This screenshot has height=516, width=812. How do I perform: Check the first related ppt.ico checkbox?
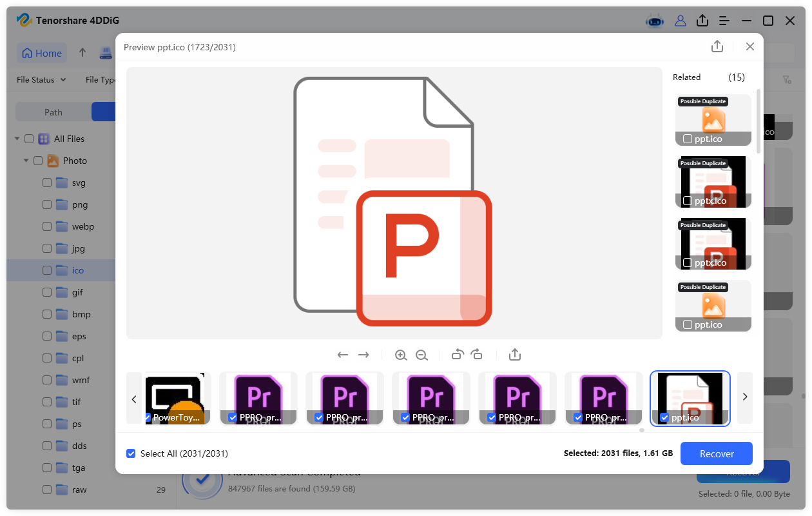pyautogui.click(x=688, y=139)
